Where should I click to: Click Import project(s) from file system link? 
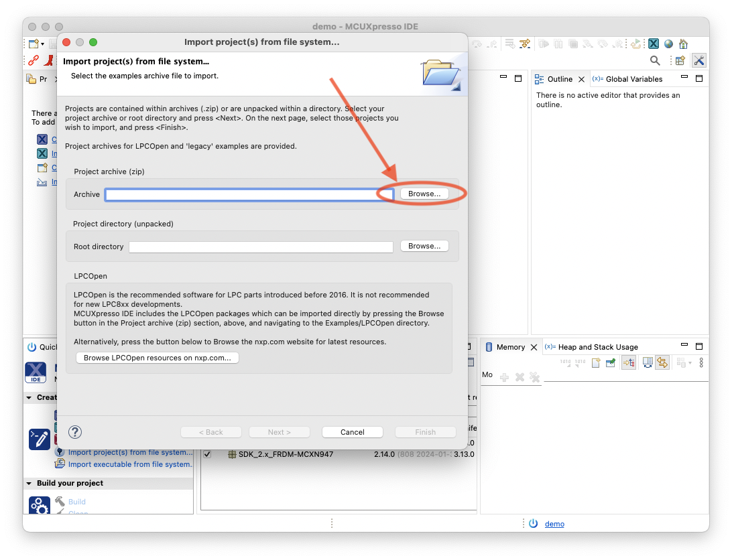[130, 452]
